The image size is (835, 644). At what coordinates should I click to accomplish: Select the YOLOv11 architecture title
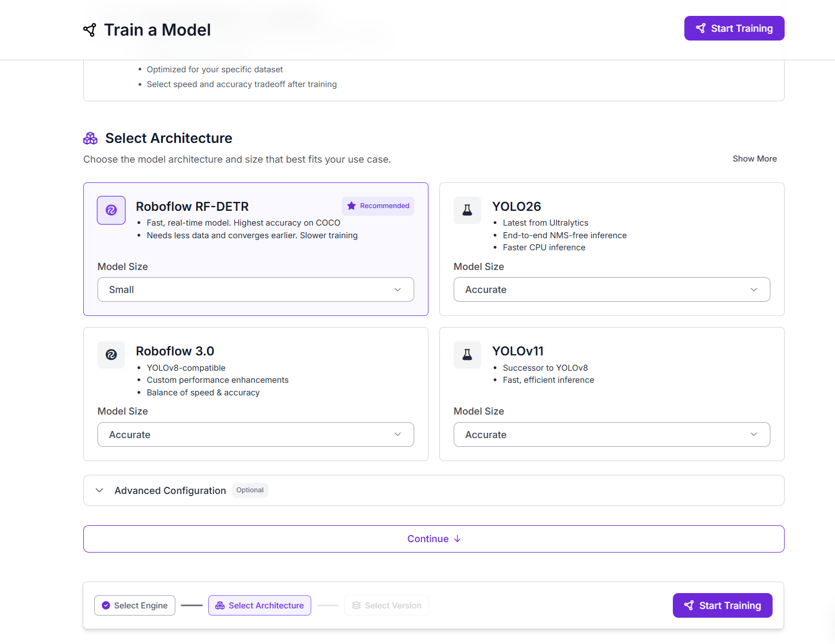(518, 351)
